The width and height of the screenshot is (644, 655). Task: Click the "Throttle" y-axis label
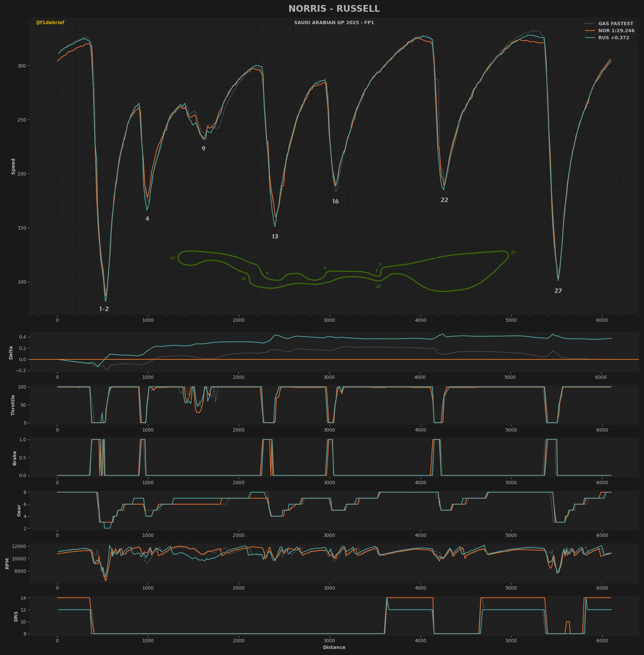point(13,405)
